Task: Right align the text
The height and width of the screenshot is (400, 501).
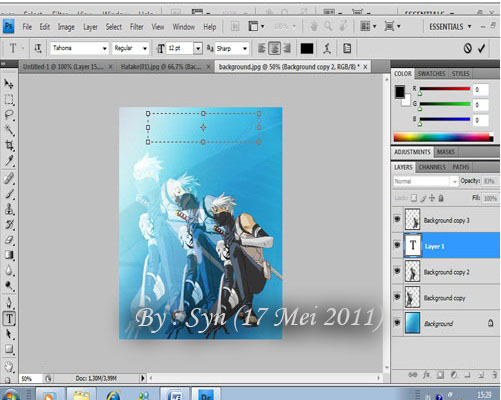Action: 287,49
